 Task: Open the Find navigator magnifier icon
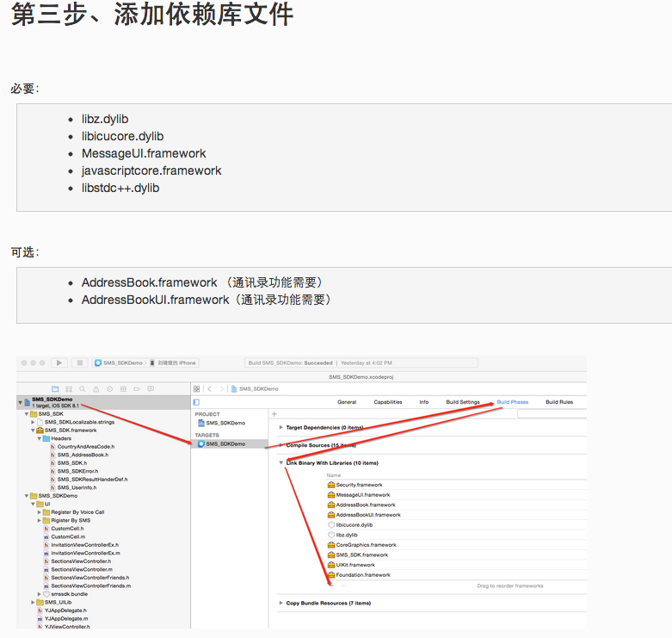(83, 389)
